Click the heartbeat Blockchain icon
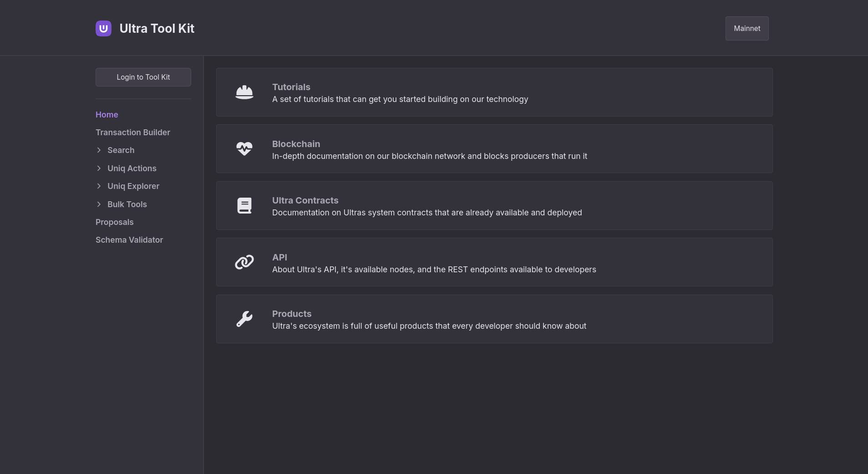This screenshot has width=868, height=474. tap(244, 149)
